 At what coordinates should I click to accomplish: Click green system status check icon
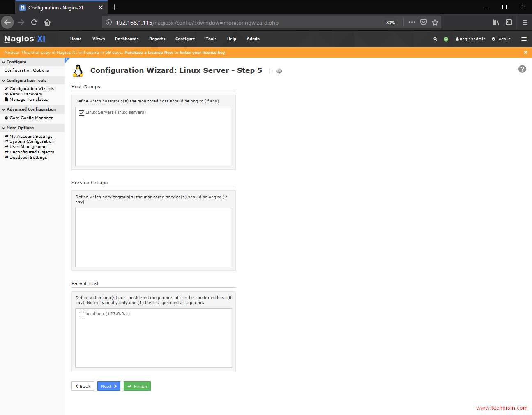(x=446, y=39)
